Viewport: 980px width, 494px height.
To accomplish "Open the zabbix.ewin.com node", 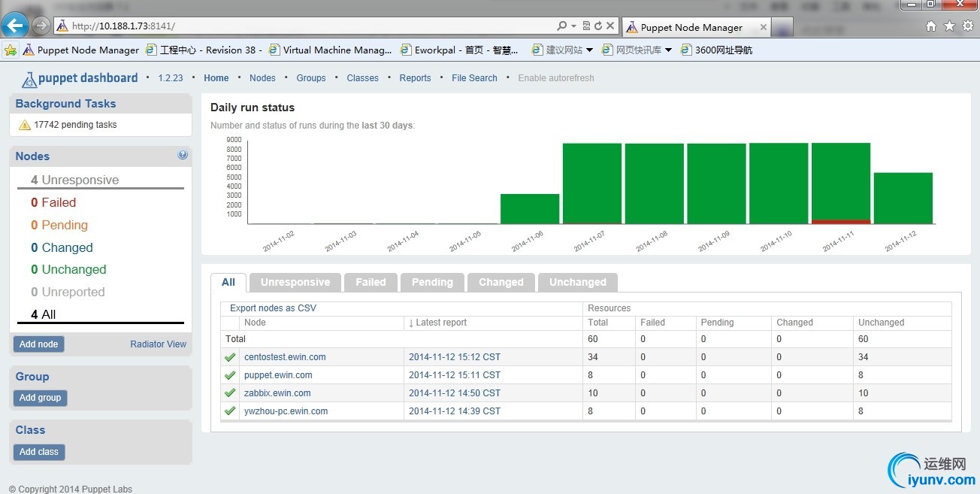I will tap(277, 393).
